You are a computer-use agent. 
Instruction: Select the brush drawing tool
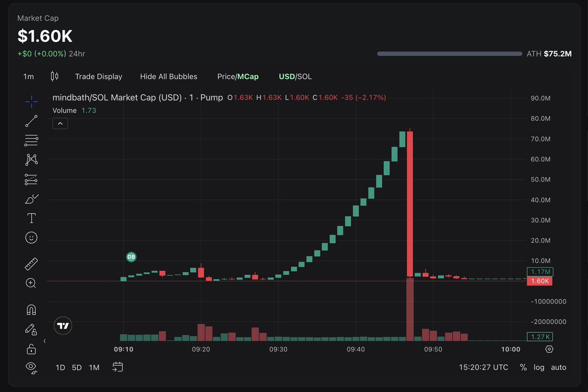[31, 199]
